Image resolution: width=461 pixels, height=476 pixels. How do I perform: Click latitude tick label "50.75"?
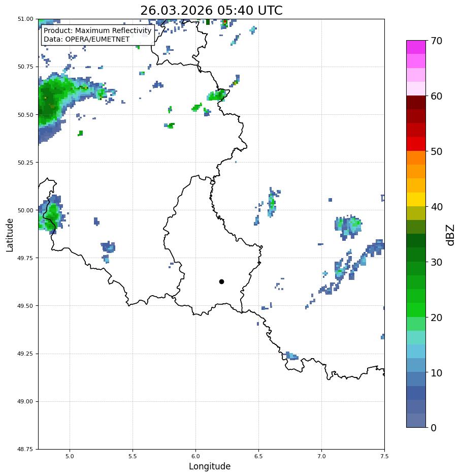pyautogui.click(x=25, y=67)
